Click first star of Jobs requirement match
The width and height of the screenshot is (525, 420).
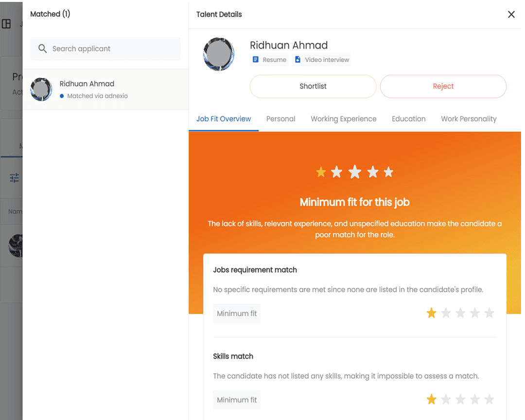pyautogui.click(x=431, y=313)
